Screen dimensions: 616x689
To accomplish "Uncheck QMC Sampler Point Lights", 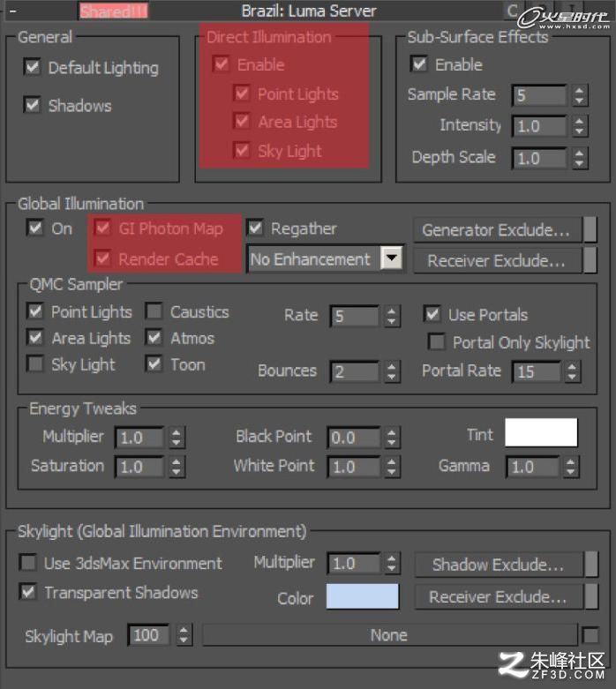I will [34, 311].
